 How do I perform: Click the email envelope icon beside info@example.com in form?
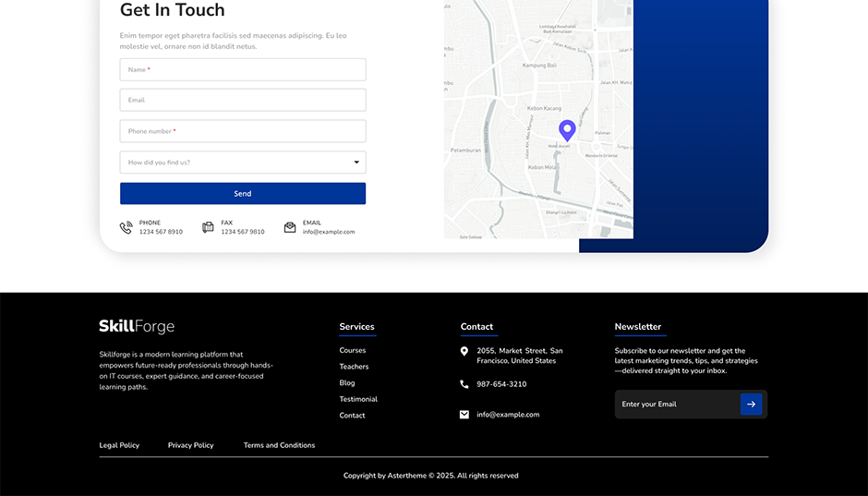(x=290, y=227)
